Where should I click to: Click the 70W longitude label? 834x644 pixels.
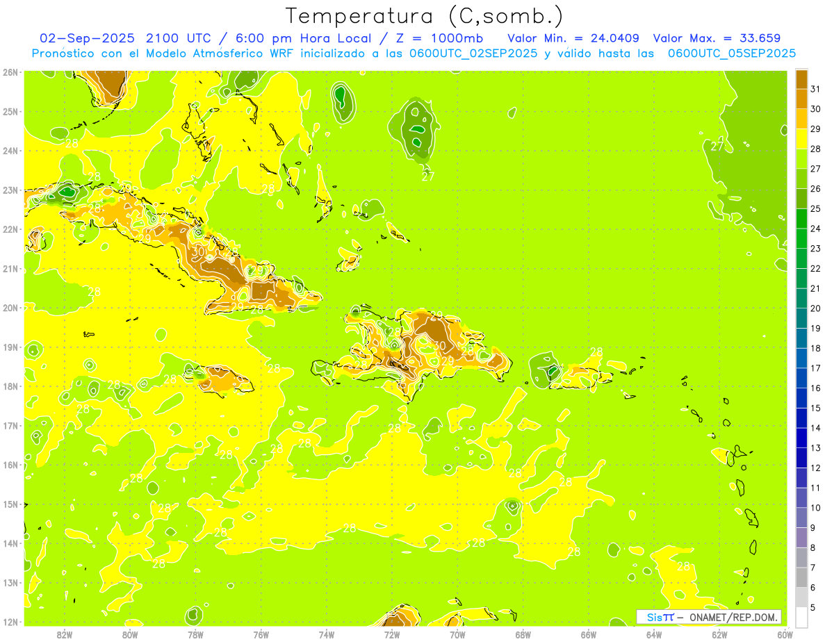(457, 634)
